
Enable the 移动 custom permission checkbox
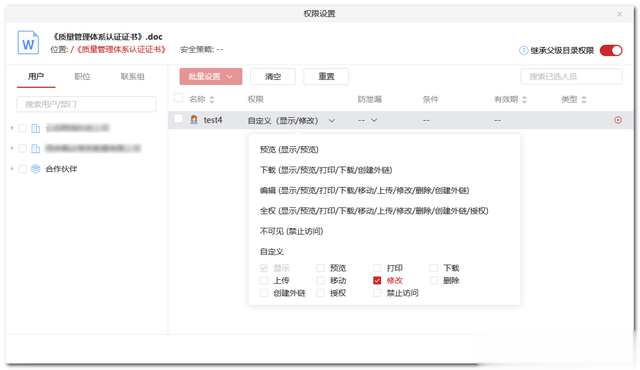(x=321, y=281)
